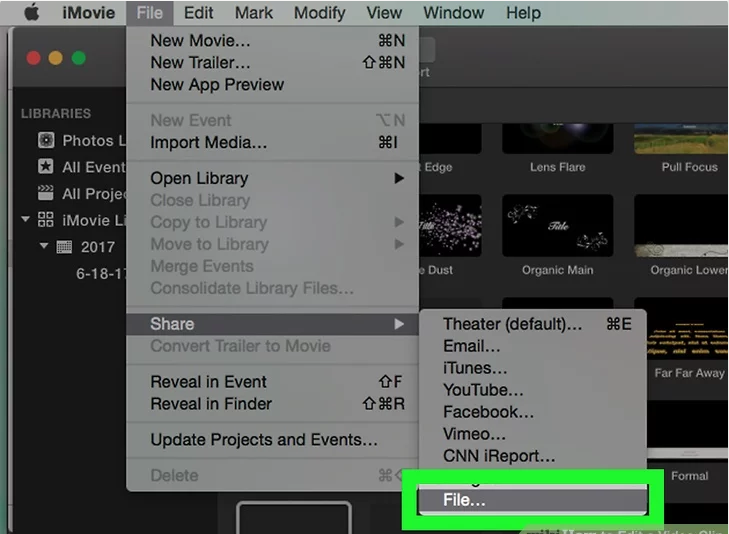Click the Photos Library icon in sidebar
Viewport: 729px width, 534px height.
tap(46, 140)
